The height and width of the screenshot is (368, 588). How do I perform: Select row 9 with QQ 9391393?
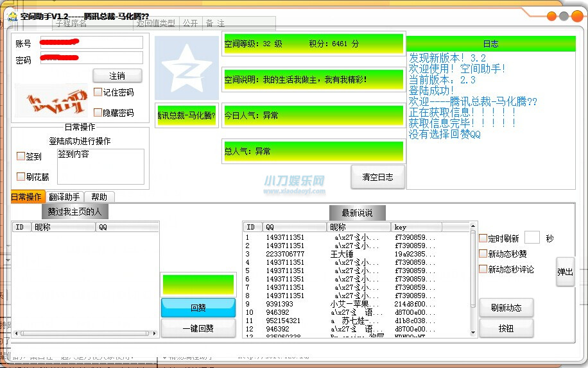tap(356, 304)
